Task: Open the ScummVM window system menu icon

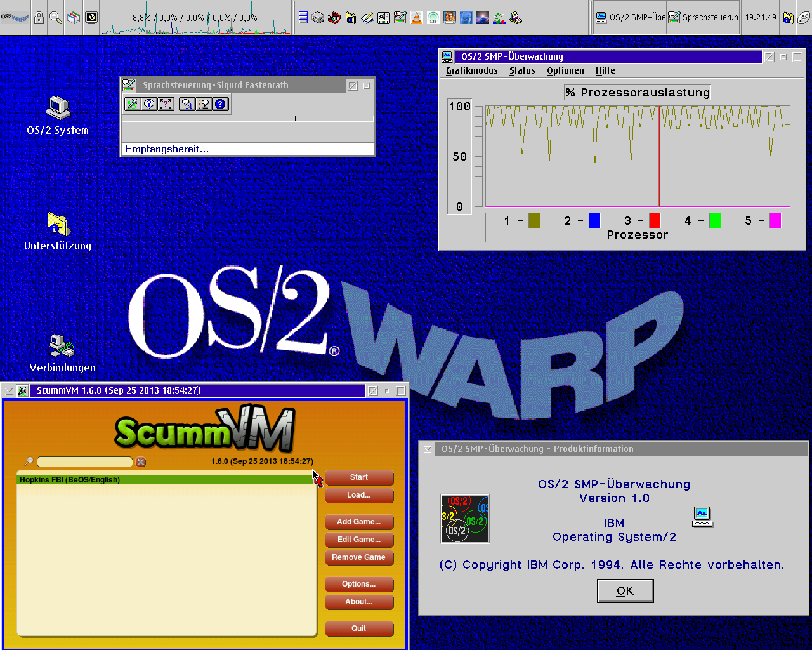Action: click(23, 390)
